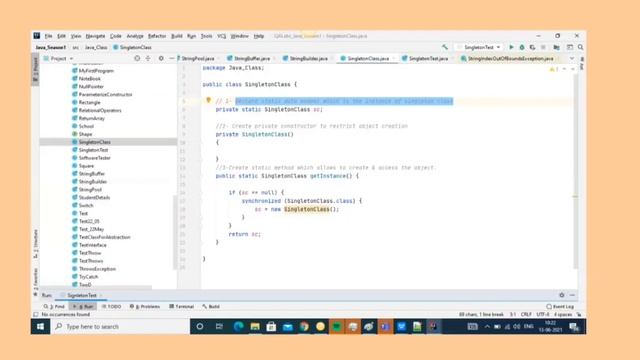Toggle the Structure side tool window
Image resolution: width=640 pixels, height=360 pixels.
pyautogui.click(x=36, y=244)
